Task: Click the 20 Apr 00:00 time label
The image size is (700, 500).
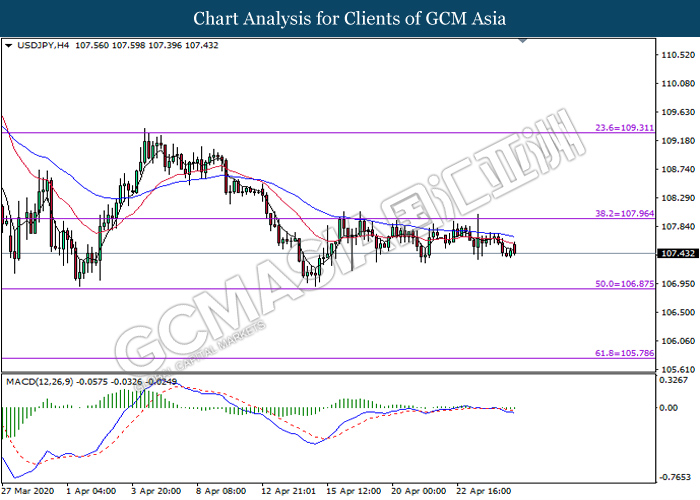Action: pyautogui.click(x=419, y=491)
